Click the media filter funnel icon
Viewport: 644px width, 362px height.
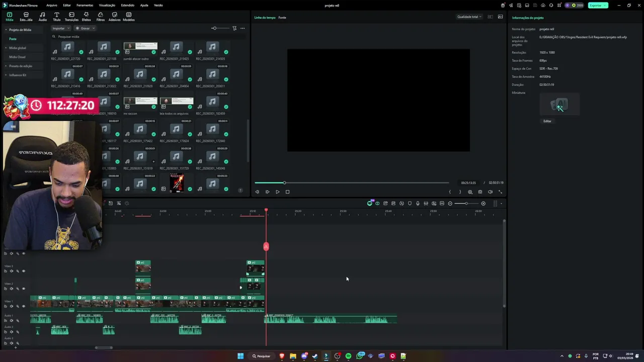tap(234, 28)
